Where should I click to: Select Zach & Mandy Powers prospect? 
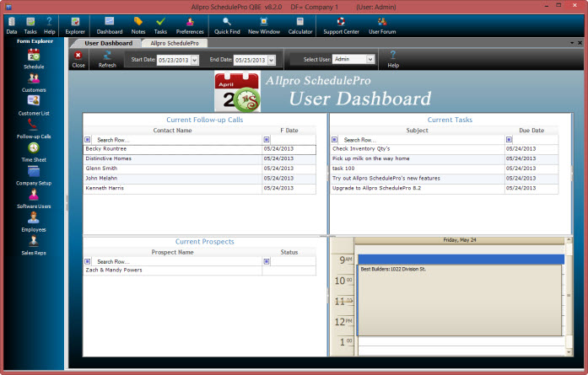coord(199,271)
